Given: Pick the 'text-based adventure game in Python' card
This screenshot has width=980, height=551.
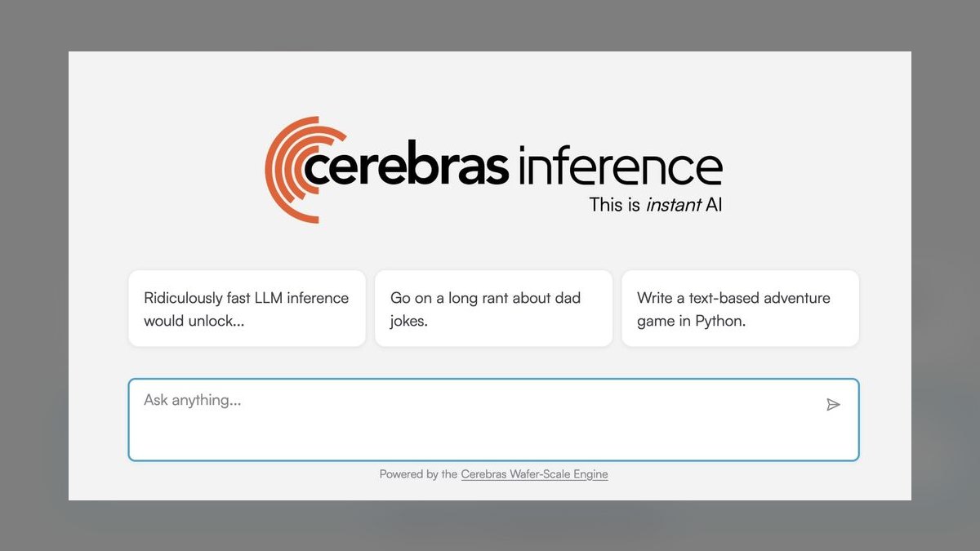Looking at the screenshot, I should pyautogui.click(x=740, y=309).
